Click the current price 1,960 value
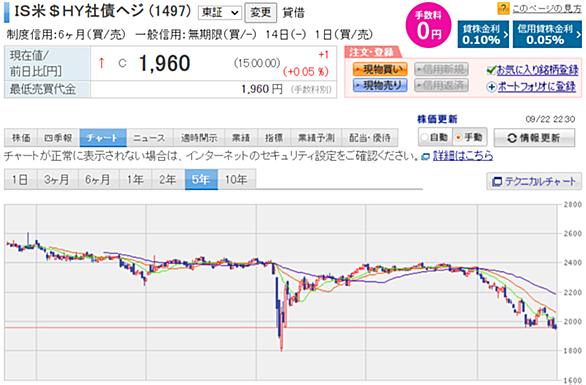586x385 pixels. pyautogui.click(x=164, y=63)
